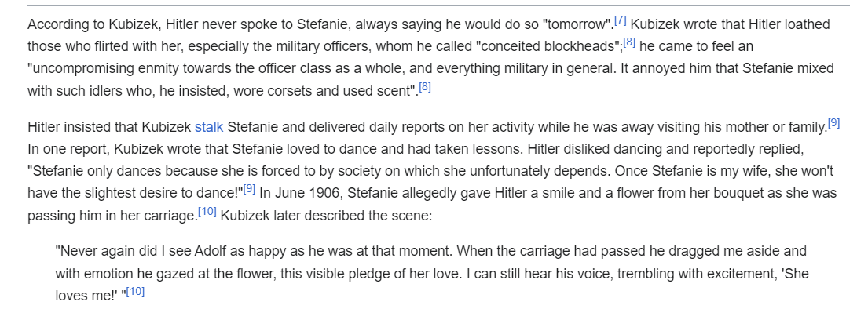
Task: Click the text "Hitler insisted that Kubizek"
Action: [109, 127]
